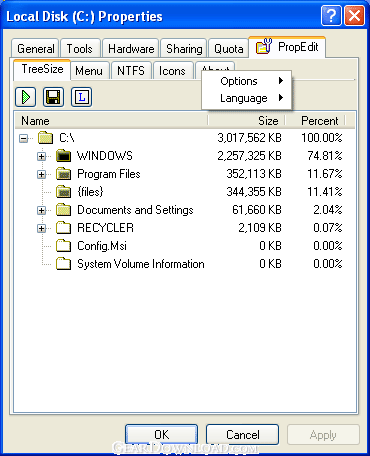
Task: Click the blue L toolbar icon
Action: pyautogui.click(x=81, y=97)
